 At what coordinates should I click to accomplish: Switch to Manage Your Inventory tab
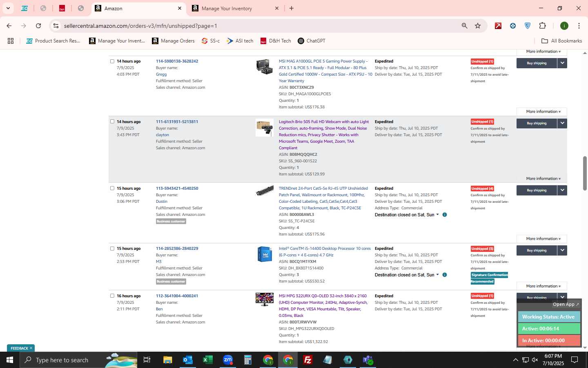(x=236, y=8)
